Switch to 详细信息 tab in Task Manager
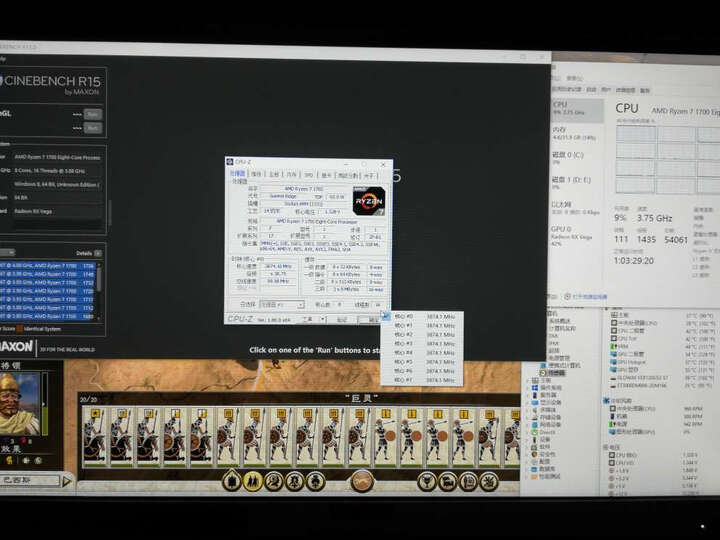This screenshot has width=720, height=540. point(625,90)
